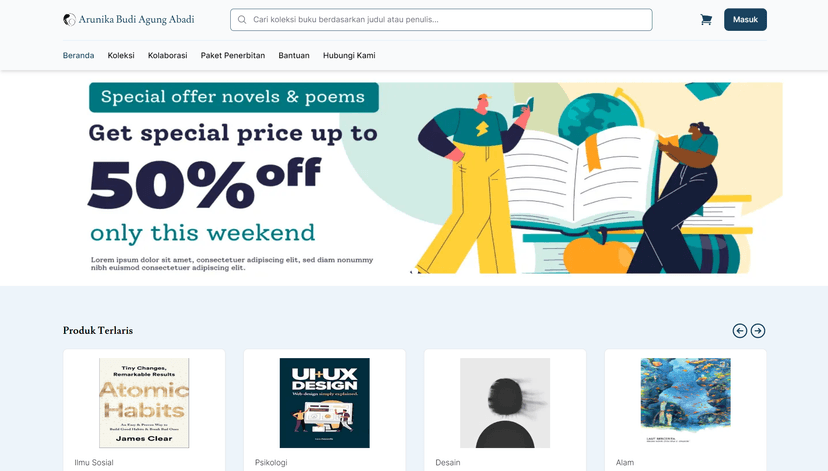Click the Arunika logo icon
Screen dimensions: 828x471
(69, 20)
